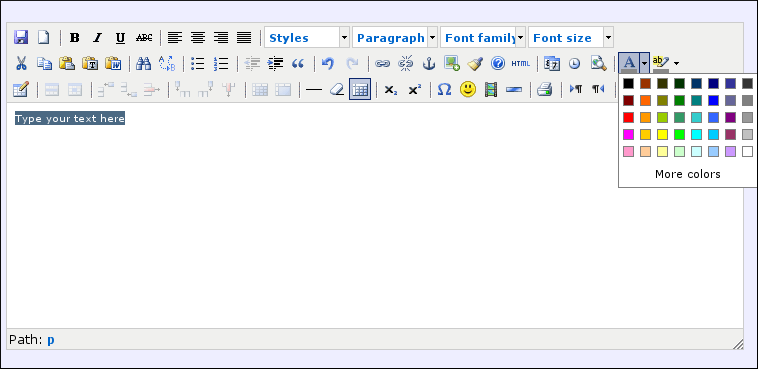
Task: Paste from Word
Action: click(113, 63)
